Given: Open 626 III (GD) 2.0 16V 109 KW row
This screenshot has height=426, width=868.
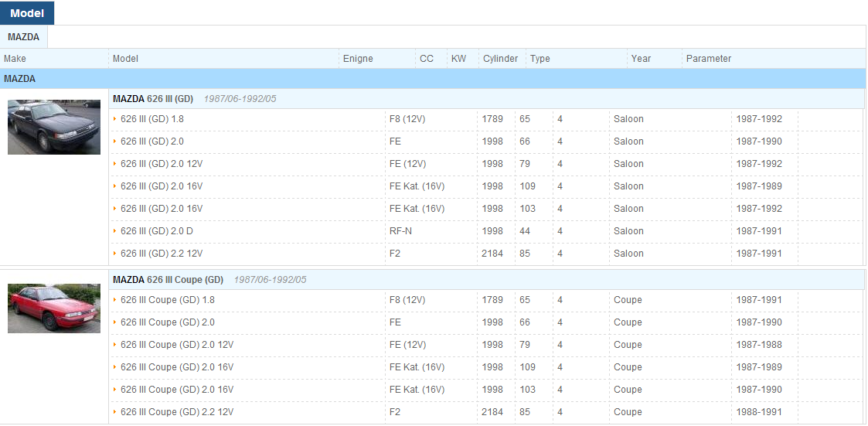Looking at the screenshot, I should coord(162,186).
